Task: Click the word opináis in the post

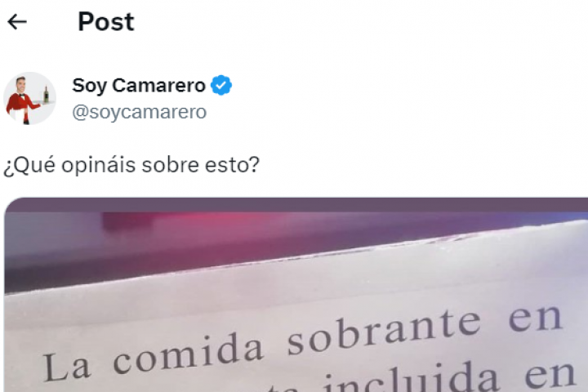Action: pos(98,166)
